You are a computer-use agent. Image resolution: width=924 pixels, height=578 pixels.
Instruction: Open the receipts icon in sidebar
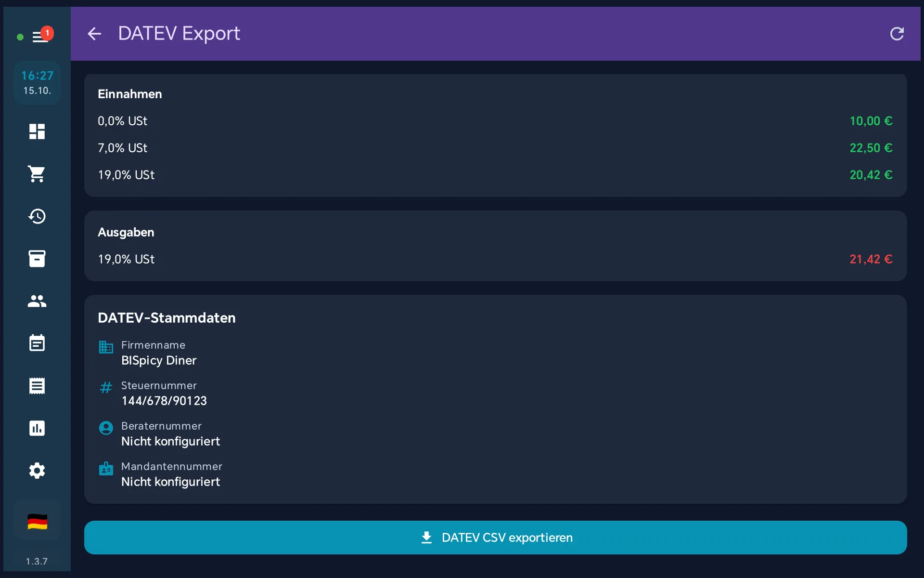(37, 386)
